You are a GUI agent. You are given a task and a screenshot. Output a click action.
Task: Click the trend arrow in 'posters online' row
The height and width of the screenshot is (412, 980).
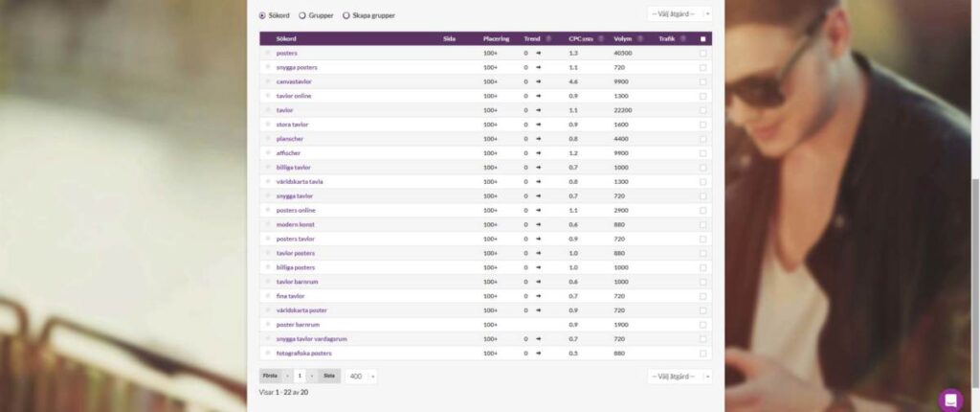coord(538,211)
